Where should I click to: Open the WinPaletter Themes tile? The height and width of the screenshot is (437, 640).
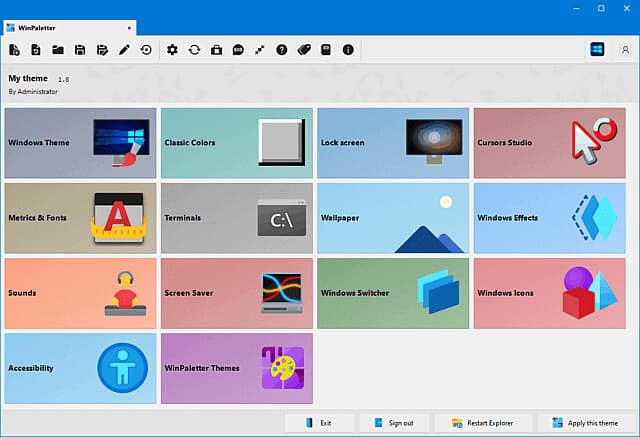tap(237, 368)
